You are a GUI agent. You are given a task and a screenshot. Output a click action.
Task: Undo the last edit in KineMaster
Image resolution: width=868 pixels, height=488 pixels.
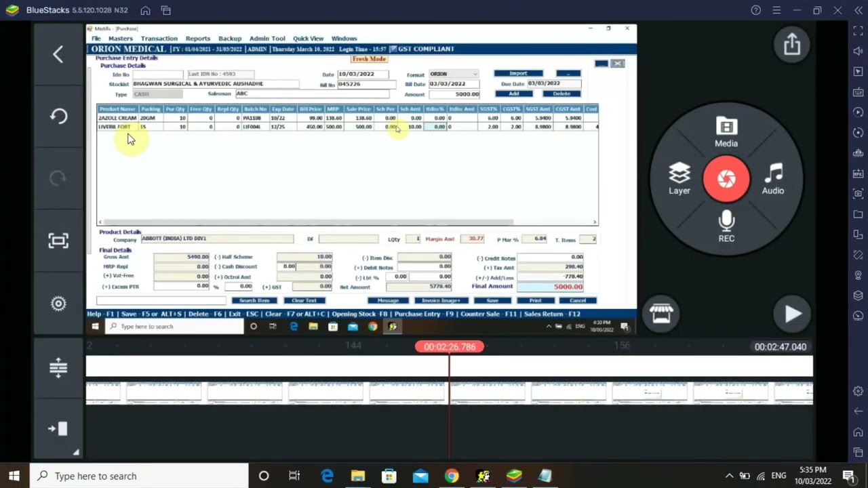(58, 116)
